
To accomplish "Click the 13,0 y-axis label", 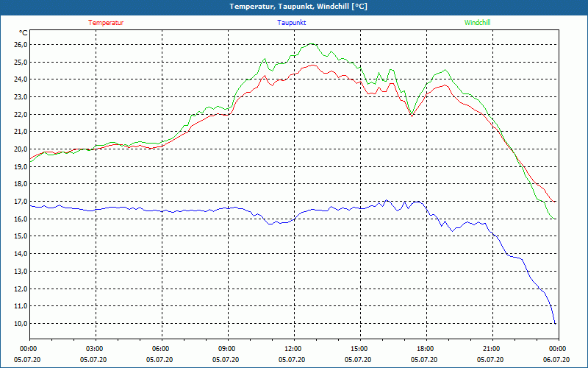I will [x=21, y=271].
